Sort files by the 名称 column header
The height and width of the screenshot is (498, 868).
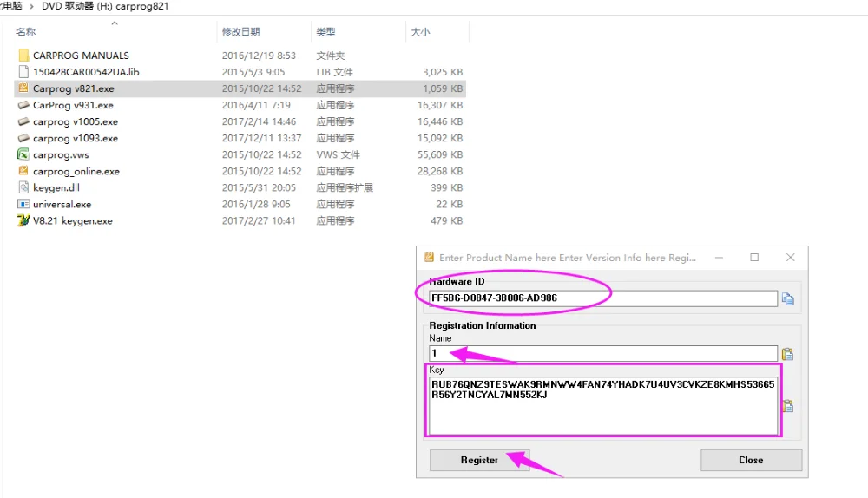pyautogui.click(x=25, y=32)
